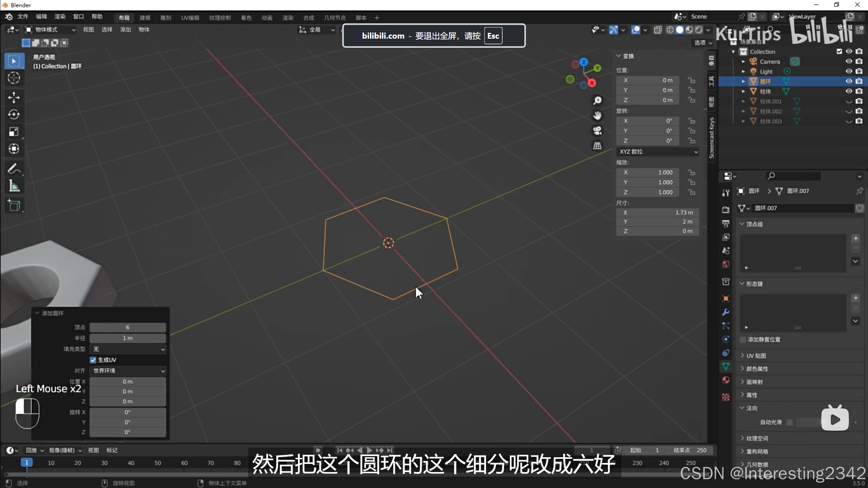Select the 3D Cursor tool

pos(14,78)
